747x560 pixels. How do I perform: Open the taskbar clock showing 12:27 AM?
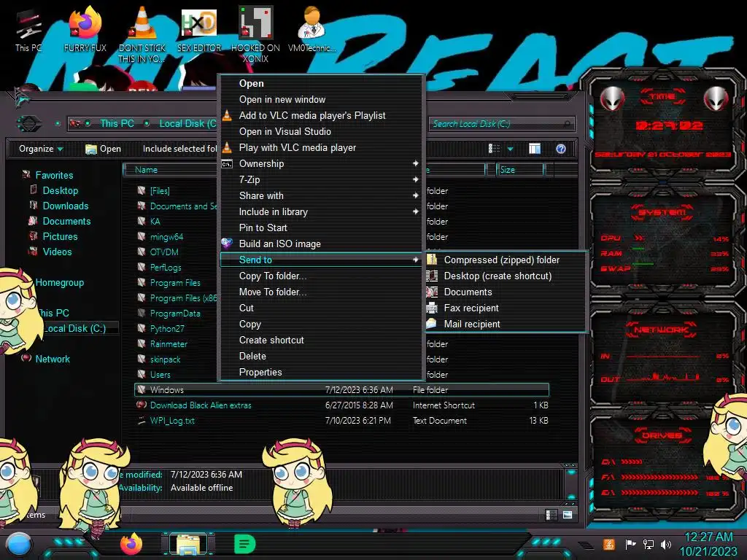pyautogui.click(x=708, y=544)
